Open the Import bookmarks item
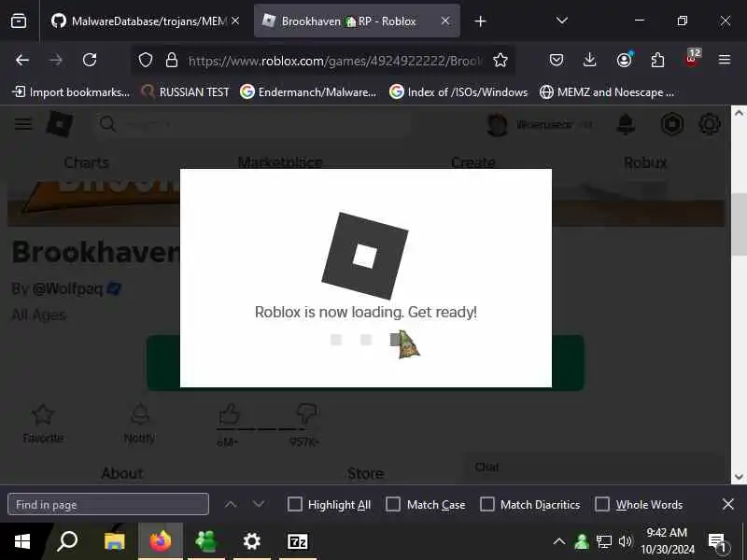 [71, 91]
